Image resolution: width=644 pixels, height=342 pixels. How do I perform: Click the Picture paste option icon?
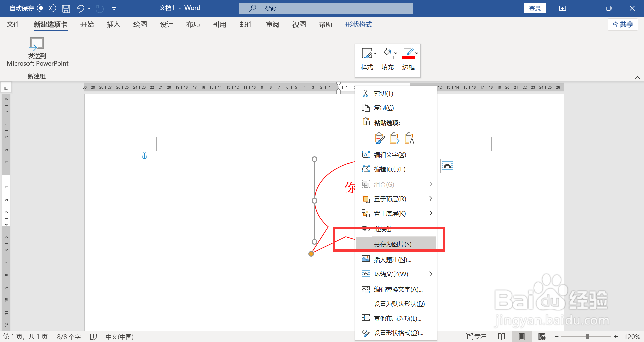394,138
